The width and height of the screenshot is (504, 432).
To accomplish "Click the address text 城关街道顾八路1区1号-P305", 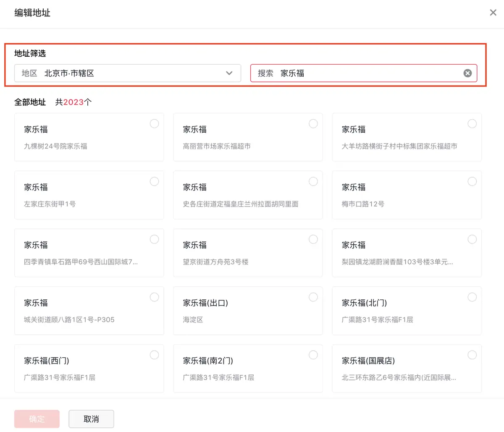I will [69, 320].
